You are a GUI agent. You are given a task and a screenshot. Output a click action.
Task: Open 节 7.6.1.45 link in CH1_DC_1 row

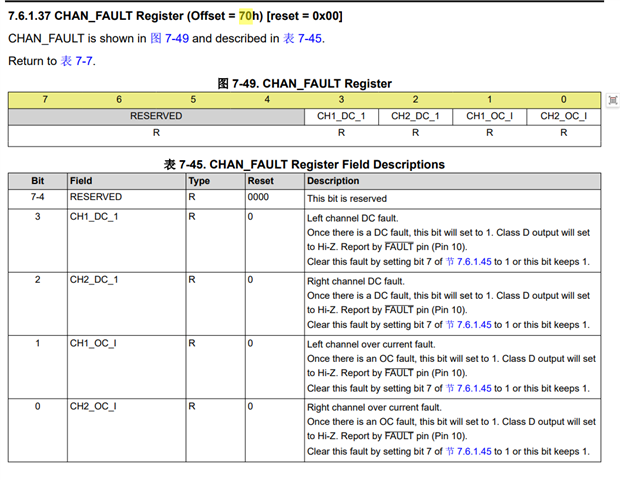coord(469,262)
